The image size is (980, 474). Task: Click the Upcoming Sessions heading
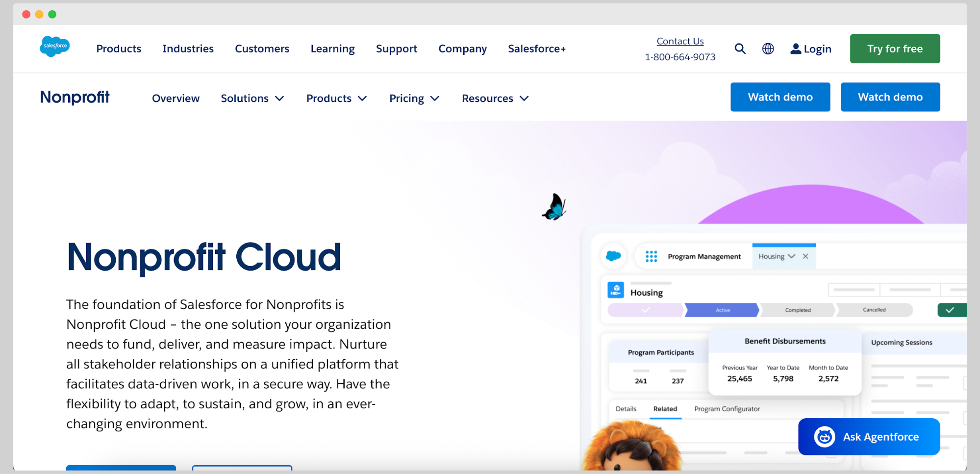pyautogui.click(x=902, y=343)
